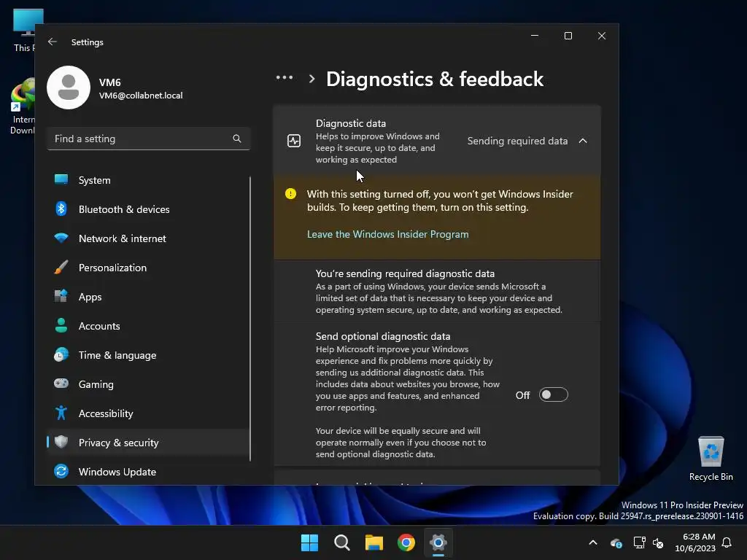The width and height of the screenshot is (747, 560).
Task: Click the Privacy & security shield icon
Action: pos(61,442)
